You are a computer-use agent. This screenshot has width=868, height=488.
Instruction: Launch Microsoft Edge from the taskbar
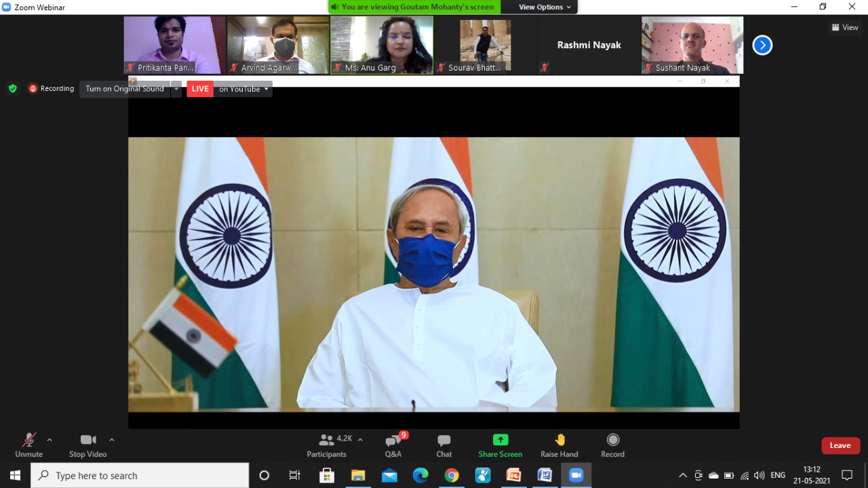click(x=420, y=475)
